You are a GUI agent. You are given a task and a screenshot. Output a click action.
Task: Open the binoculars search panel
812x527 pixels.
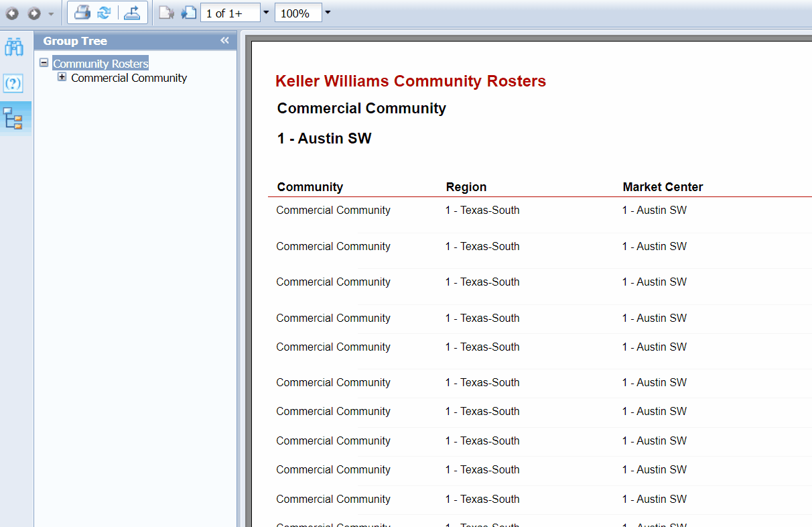point(14,48)
